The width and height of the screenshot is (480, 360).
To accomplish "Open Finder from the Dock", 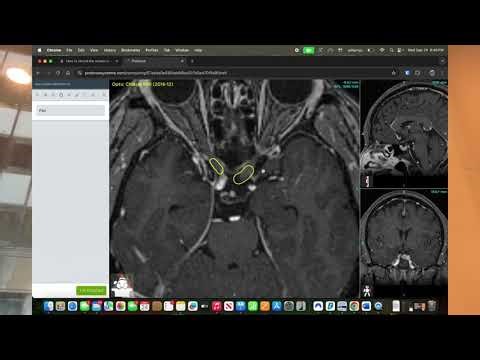I will [x=49, y=306].
